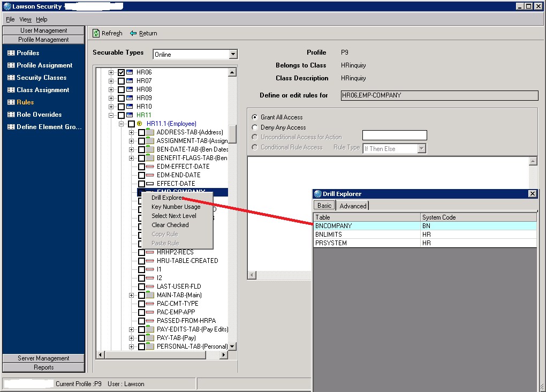Open Security Classes sidebar icon
Viewport: 546px width, 392px height.
tap(11, 77)
